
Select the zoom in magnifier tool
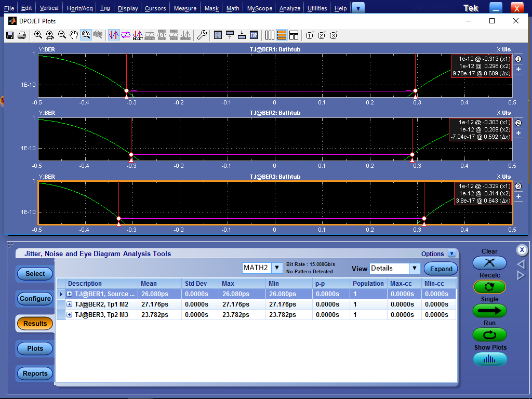pyautogui.click(x=38, y=35)
